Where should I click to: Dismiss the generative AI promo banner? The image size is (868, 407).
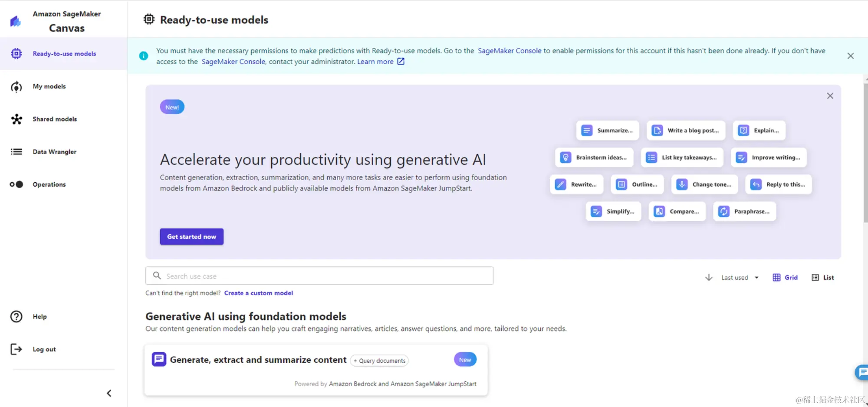pyautogui.click(x=830, y=96)
